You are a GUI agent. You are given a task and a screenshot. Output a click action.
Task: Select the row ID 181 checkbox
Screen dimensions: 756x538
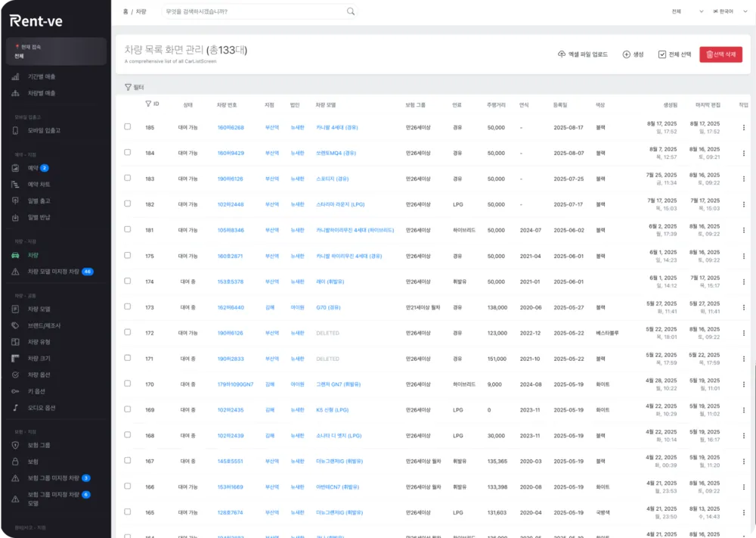(127, 229)
